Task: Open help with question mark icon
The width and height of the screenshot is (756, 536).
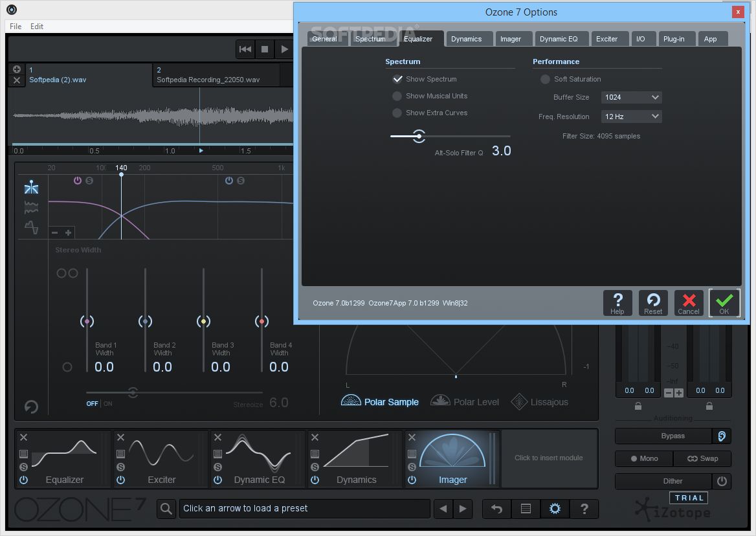Action: point(584,509)
